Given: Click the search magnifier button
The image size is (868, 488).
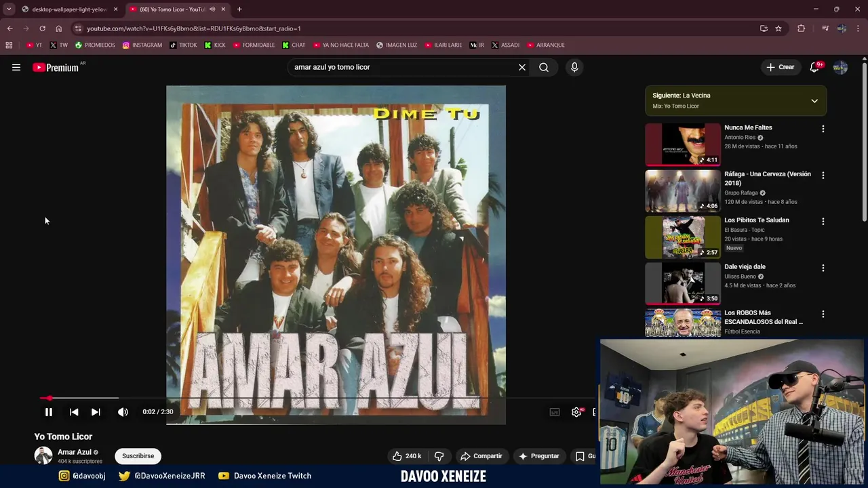Looking at the screenshot, I should pyautogui.click(x=544, y=67).
